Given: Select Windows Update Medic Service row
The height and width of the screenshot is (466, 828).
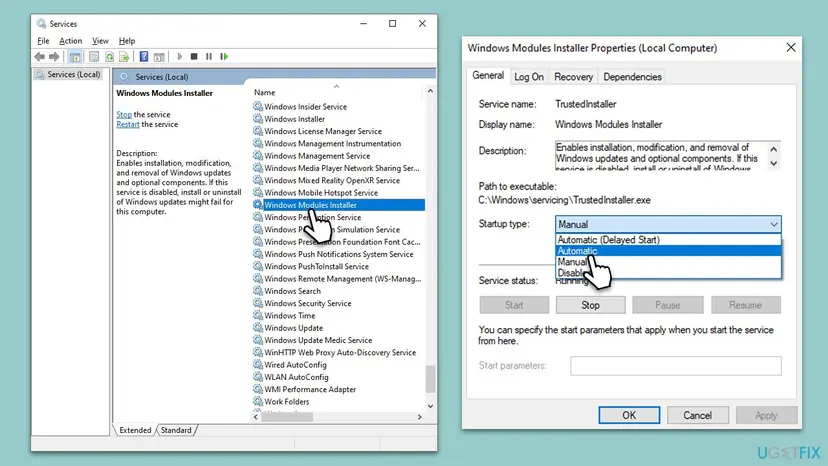Looking at the screenshot, I should pyautogui.click(x=338, y=340).
